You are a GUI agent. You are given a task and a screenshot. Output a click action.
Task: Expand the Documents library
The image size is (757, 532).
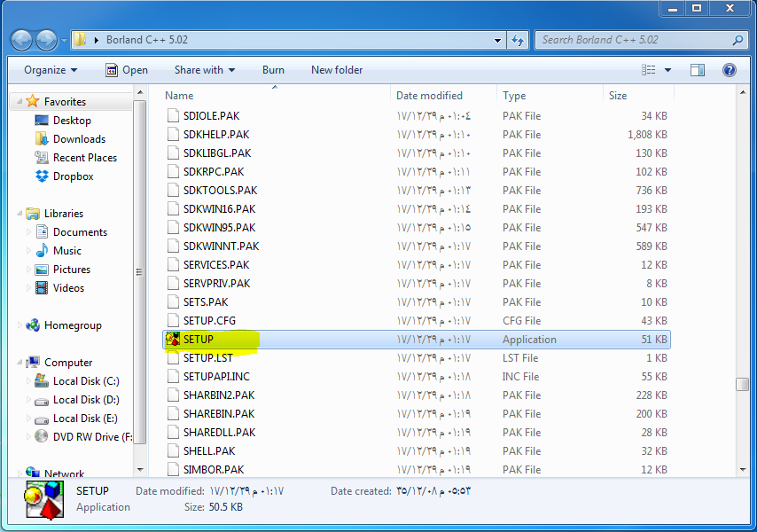28,232
